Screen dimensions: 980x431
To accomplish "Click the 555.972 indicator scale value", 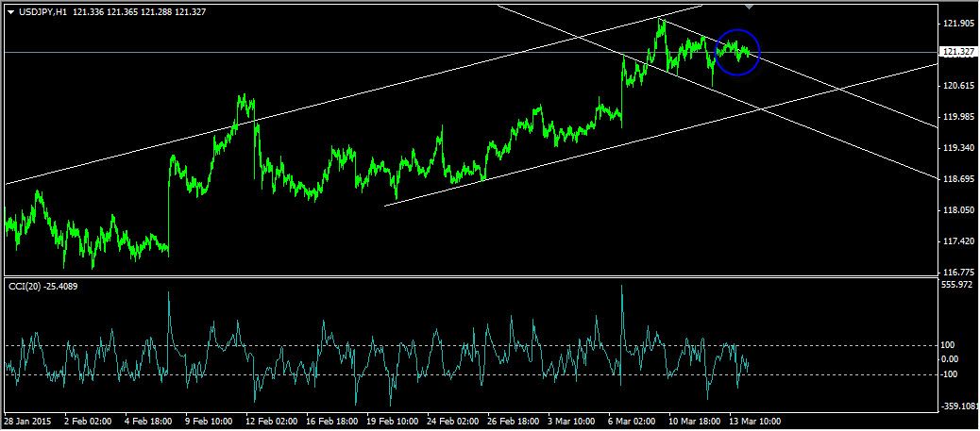I will (958, 284).
